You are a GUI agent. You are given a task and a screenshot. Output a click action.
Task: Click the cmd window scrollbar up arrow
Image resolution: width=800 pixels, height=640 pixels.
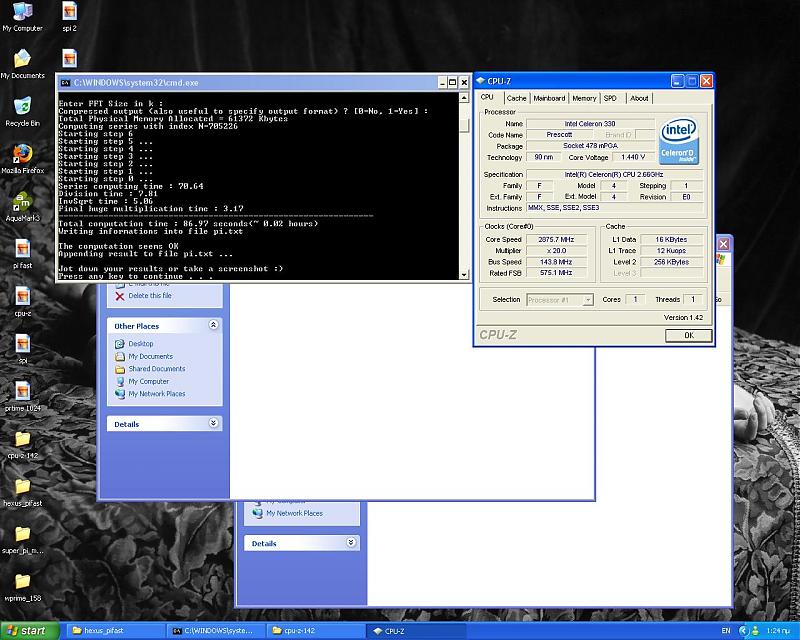(464, 97)
